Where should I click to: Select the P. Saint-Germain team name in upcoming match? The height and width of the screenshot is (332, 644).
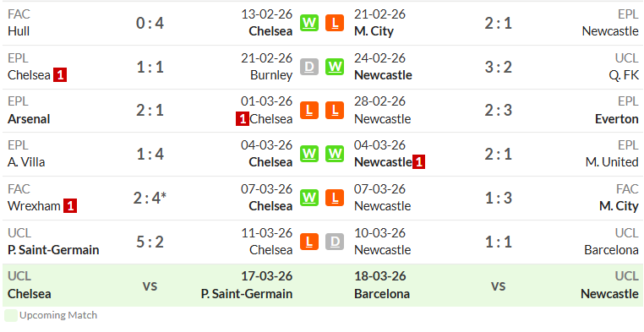point(247,294)
